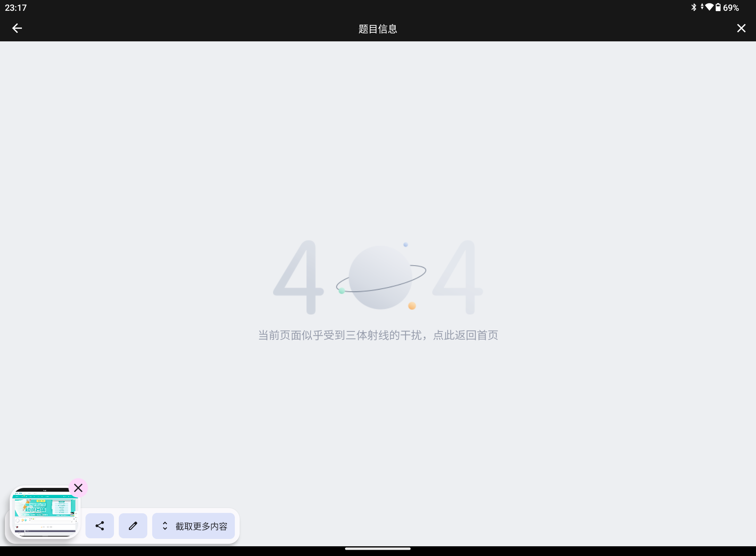Tap 截取更多内容 to capture more
Image resolution: width=756 pixels, height=556 pixels.
(201, 526)
